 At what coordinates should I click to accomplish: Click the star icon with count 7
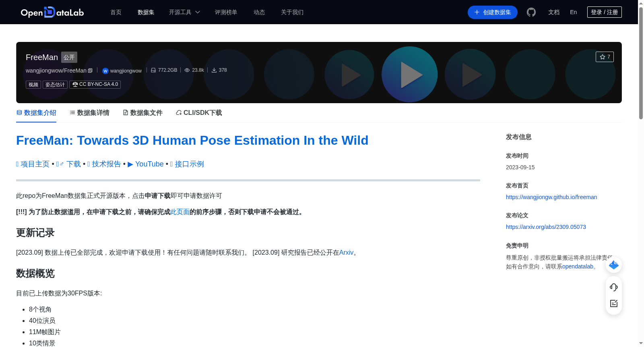605,57
